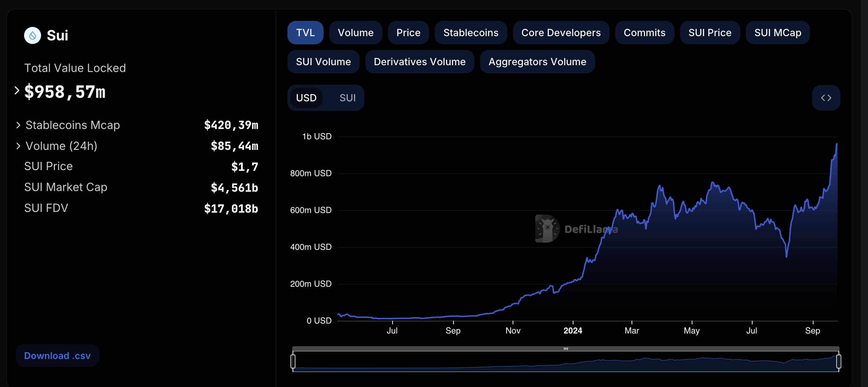Show Commits metric on chart

[x=644, y=33]
